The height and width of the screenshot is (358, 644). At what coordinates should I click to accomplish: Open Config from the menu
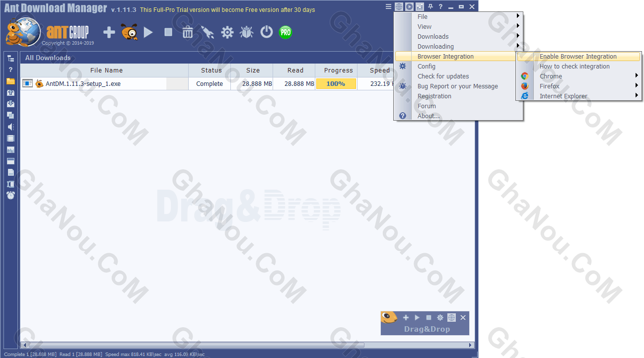[x=459, y=67]
